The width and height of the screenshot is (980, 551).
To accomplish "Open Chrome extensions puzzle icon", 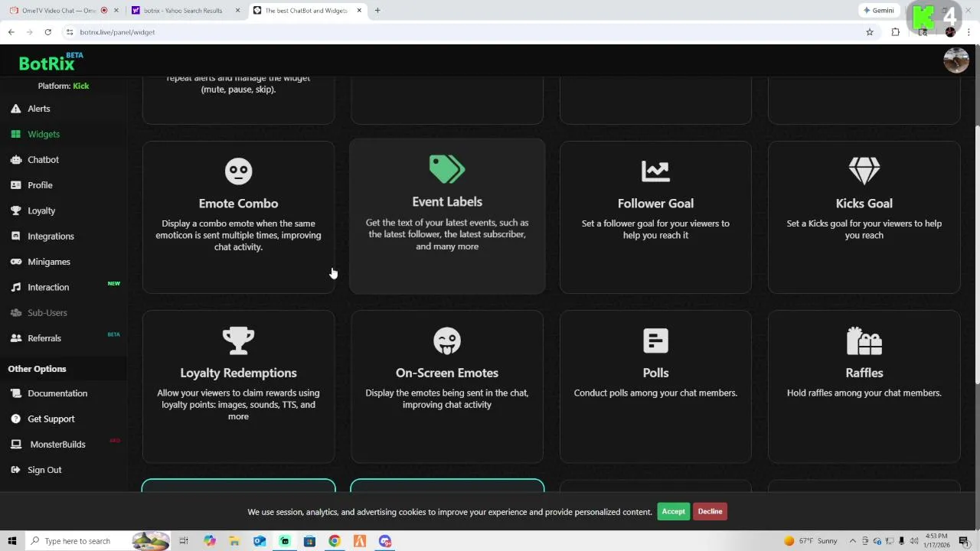I will point(895,32).
